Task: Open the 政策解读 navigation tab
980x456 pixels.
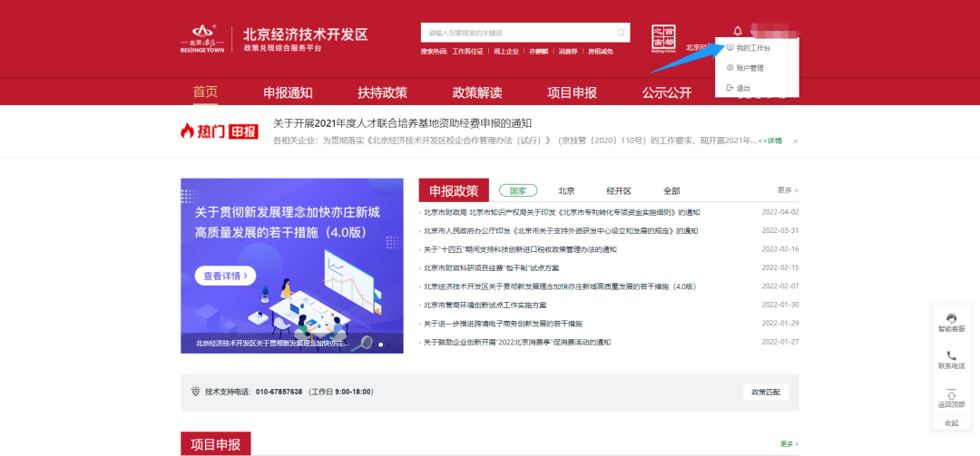Action: [x=477, y=92]
